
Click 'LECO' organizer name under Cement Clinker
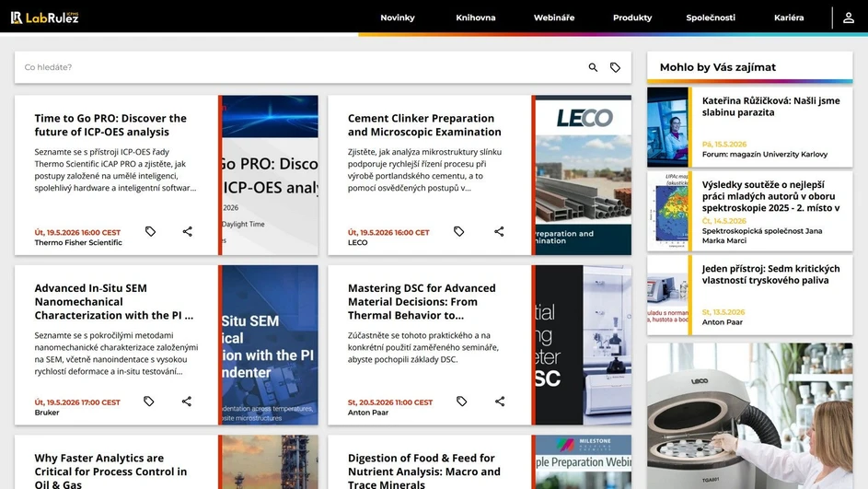point(358,242)
